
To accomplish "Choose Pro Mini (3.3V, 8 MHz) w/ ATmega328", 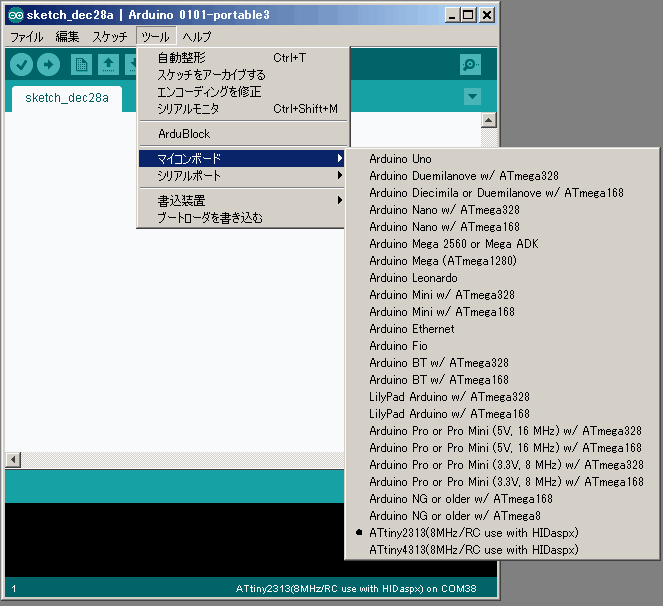I will click(x=502, y=464).
